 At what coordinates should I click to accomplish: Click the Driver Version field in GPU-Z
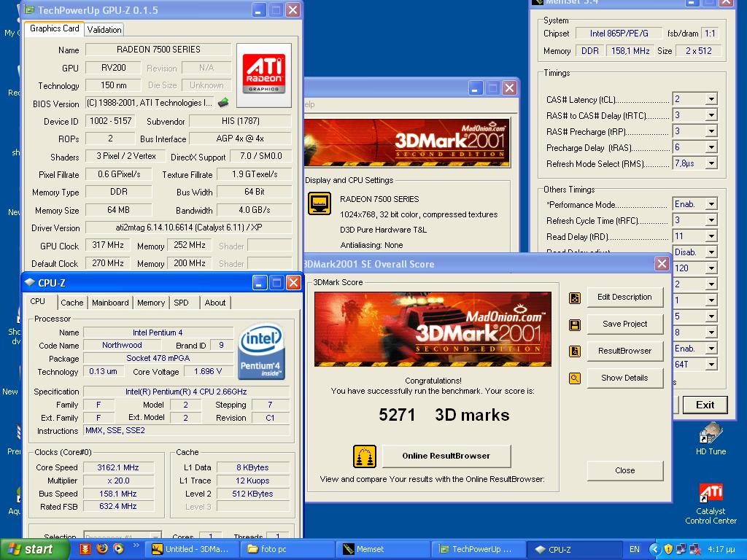click(x=189, y=227)
